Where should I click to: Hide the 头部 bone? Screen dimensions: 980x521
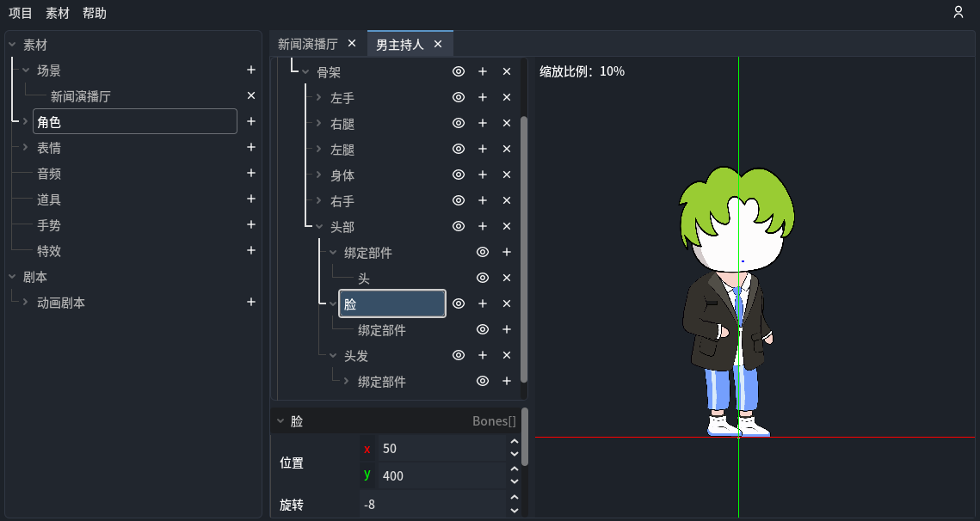pos(459,227)
